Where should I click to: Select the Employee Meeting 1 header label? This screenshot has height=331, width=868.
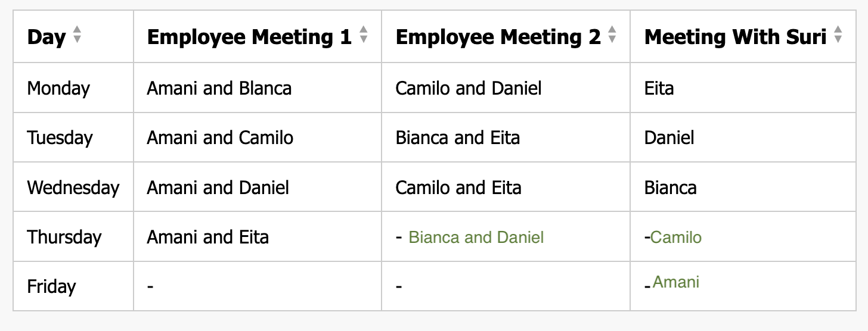[249, 37]
